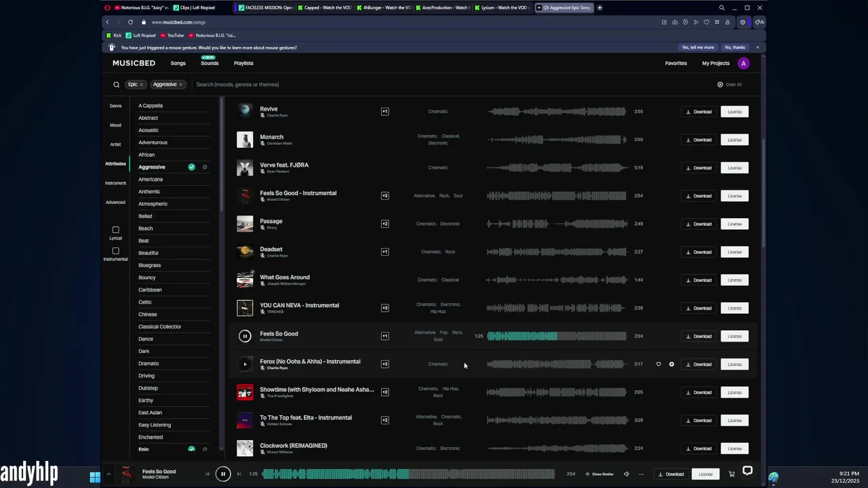Pause the Feels So Good row
The image size is (868, 488).
(245, 336)
